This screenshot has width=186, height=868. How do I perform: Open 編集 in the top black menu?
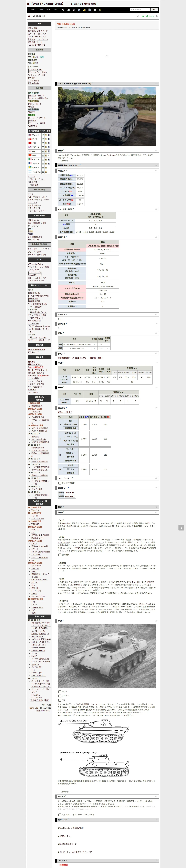(49, 10)
